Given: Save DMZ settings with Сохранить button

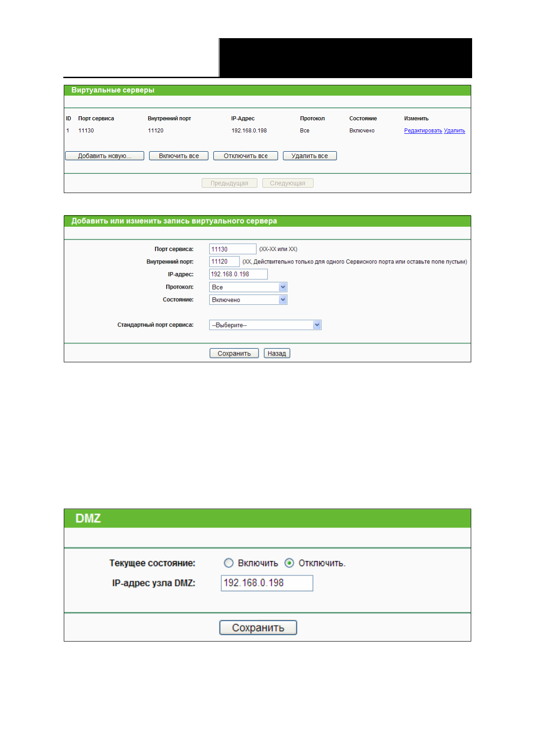Looking at the screenshot, I should pos(258,628).
